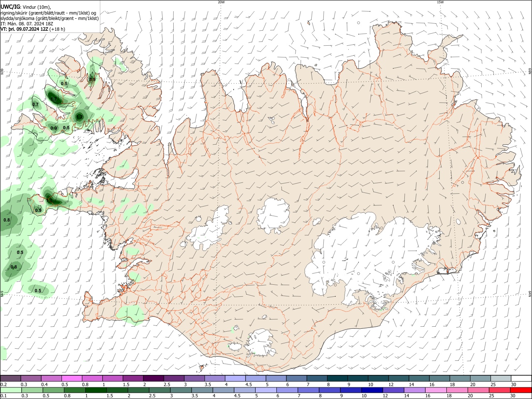Screen dimensions: 532x399
Task: Pick the bright pink 0.5–0.8 snow swatch
Action: point(71,379)
